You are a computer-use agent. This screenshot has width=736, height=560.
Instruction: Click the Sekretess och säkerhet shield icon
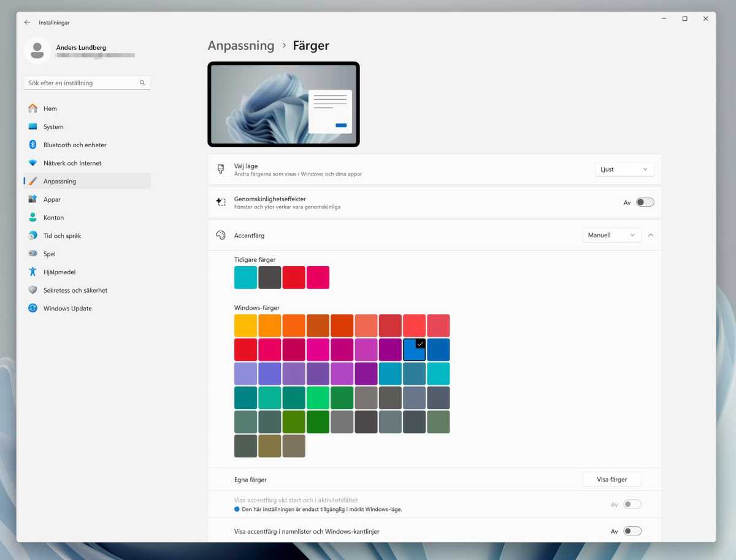[33, 290]
